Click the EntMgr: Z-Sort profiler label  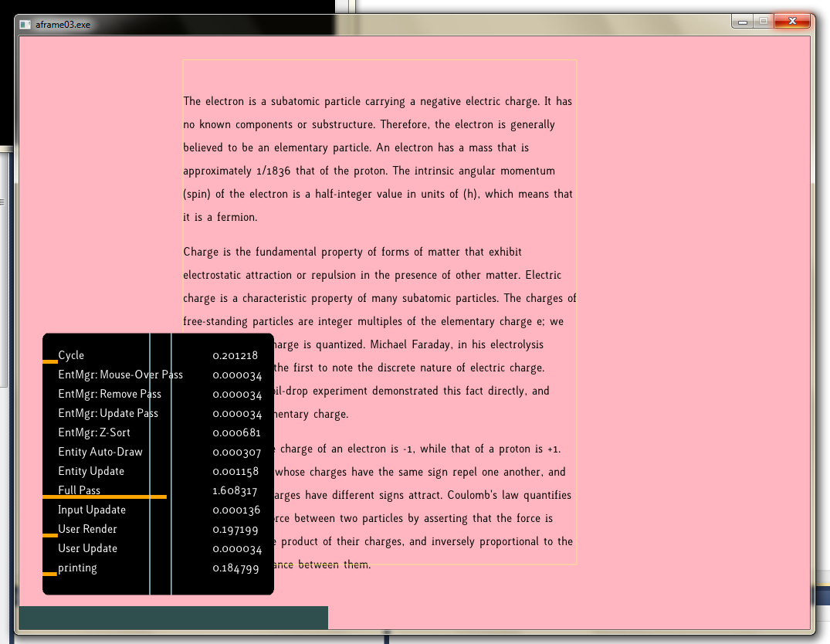94,432
